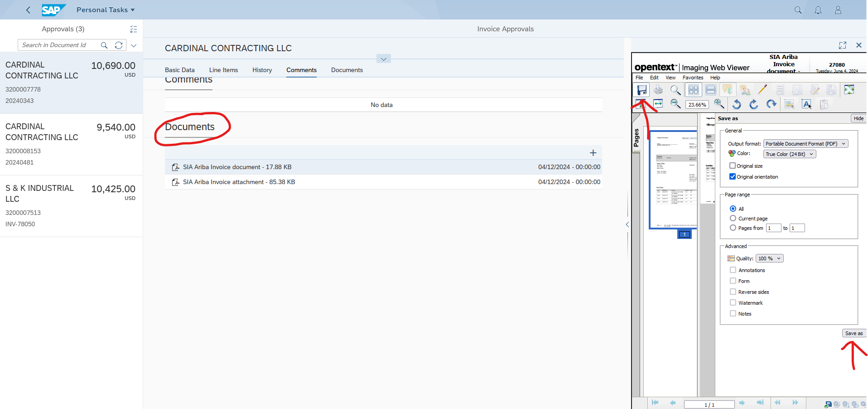Rotate page left with counterclockwise arrow
Image resolution: width=868 pixels, height=409 pixels.
click(x=737, y=104)
